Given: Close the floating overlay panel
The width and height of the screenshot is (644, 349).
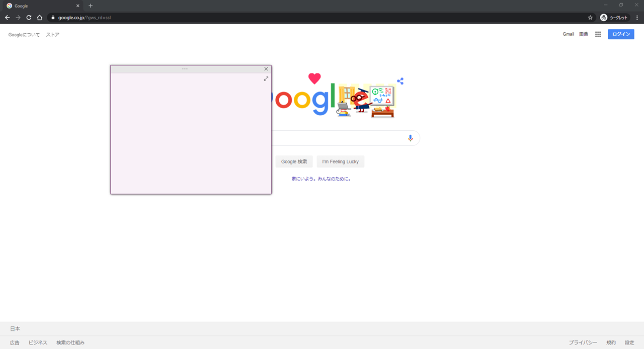Looking at the screenshot, I should tap(266, 69).
